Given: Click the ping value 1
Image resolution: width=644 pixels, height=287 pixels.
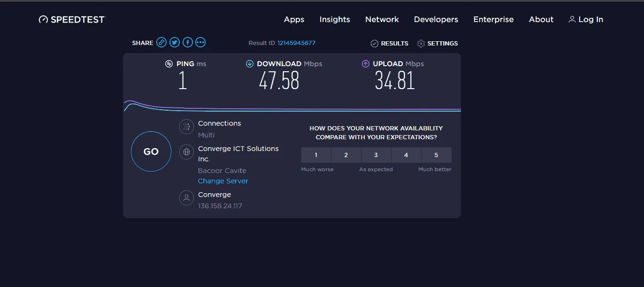Looking at the screenshot, I should [183, 81].
